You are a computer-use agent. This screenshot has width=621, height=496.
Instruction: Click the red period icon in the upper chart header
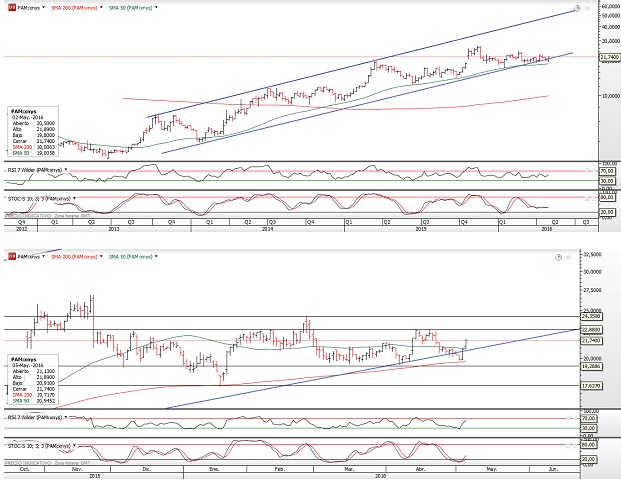[12, 7]
